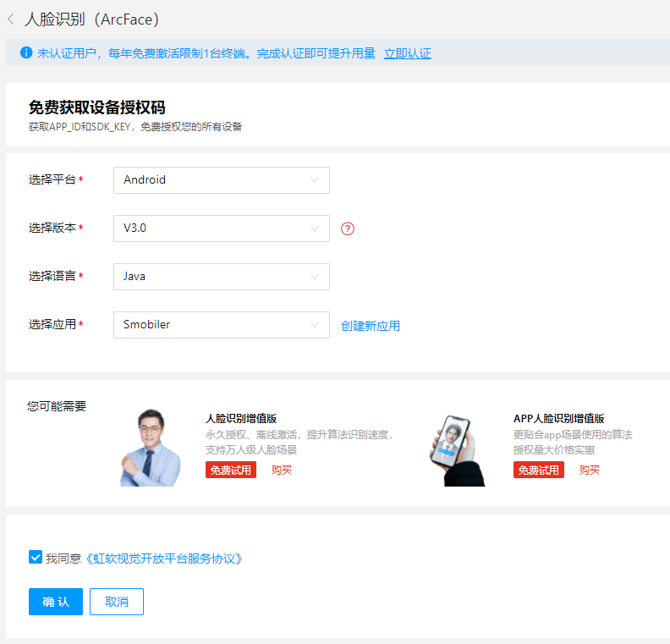Open the 选择语言 Java dropdown
This screenshot has width=670, height=644.
click(222, 277)
